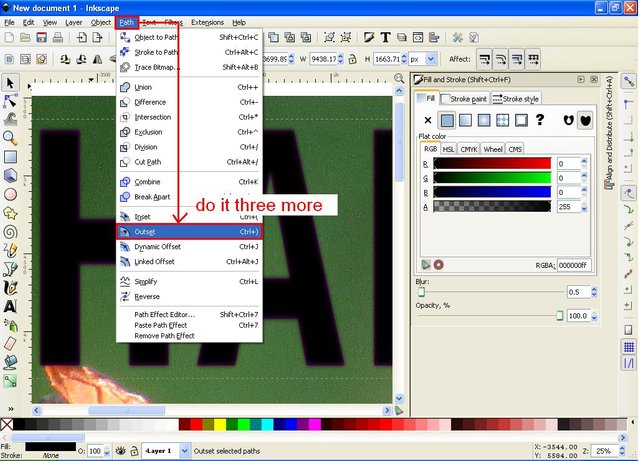
Task: Select the 3D Box tool
Action: coord(10,176)
